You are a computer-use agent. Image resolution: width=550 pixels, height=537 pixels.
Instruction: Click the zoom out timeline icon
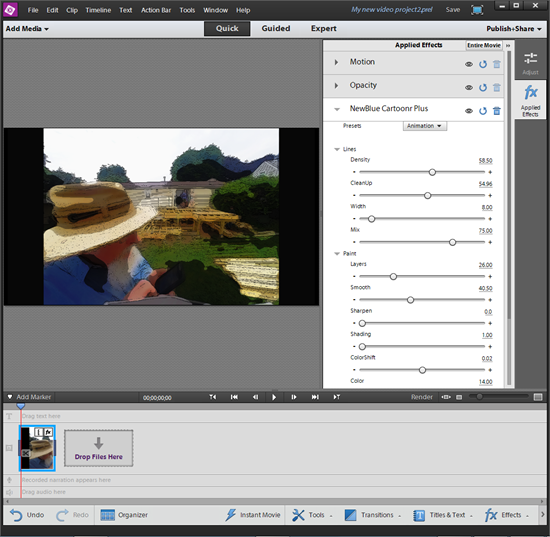(x=459, y=397)
